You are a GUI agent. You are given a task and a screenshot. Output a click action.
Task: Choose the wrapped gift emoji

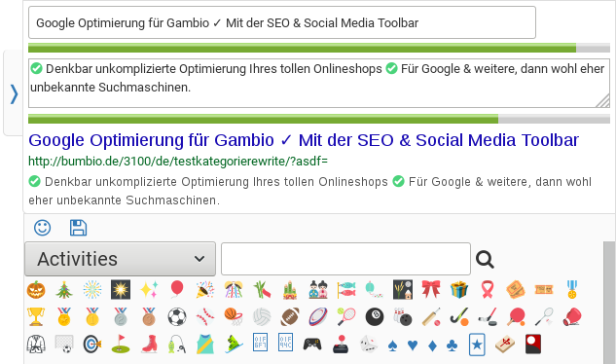point(459,290)
